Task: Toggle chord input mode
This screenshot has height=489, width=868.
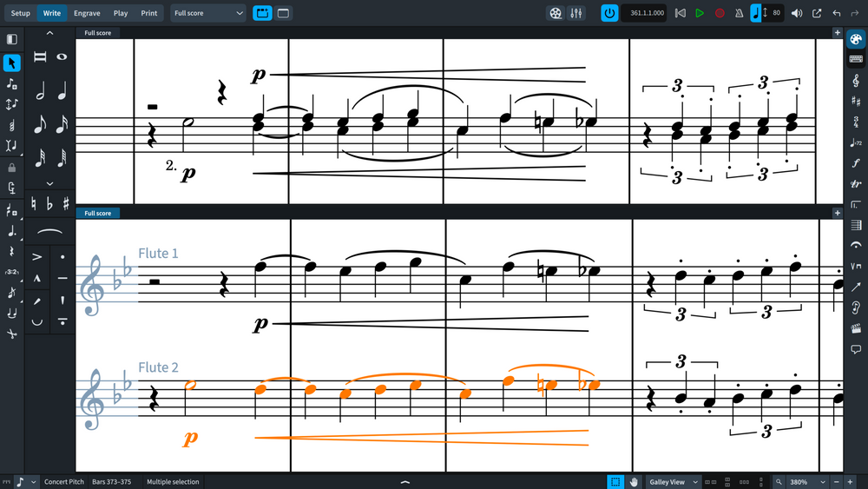Action: click(11, 125)
